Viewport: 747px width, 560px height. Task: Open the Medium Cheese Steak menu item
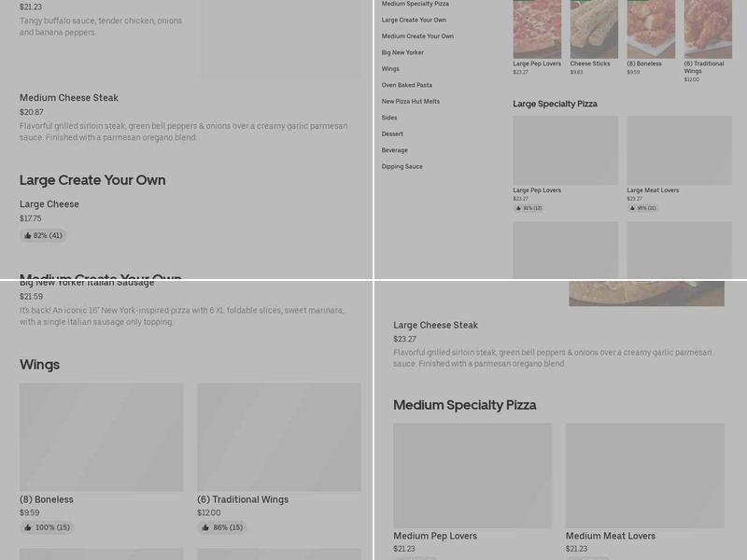pos(70,97)
